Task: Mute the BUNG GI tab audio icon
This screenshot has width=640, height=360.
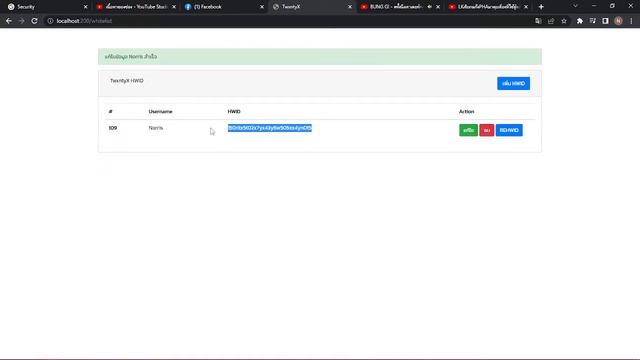Action: coord(429,7)
